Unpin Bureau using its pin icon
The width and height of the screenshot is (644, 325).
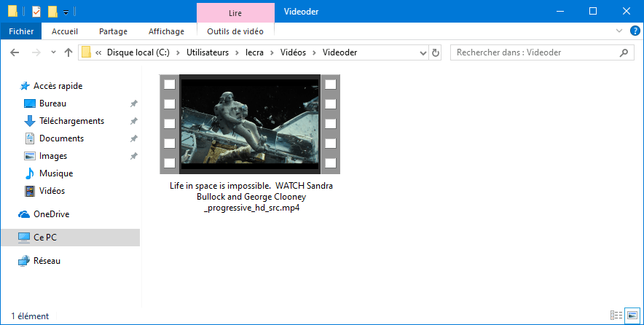tap(133, 103)
